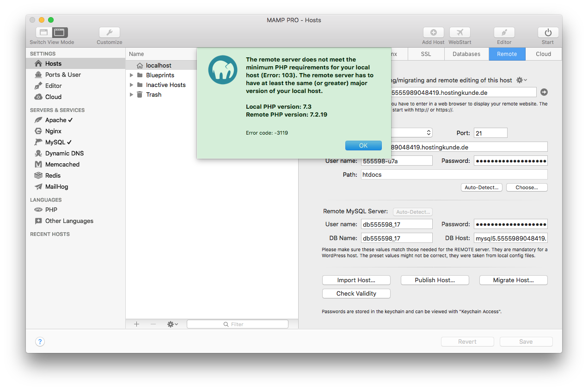Open the MailHog service panel
588x390 pixels.
(57, 186)
